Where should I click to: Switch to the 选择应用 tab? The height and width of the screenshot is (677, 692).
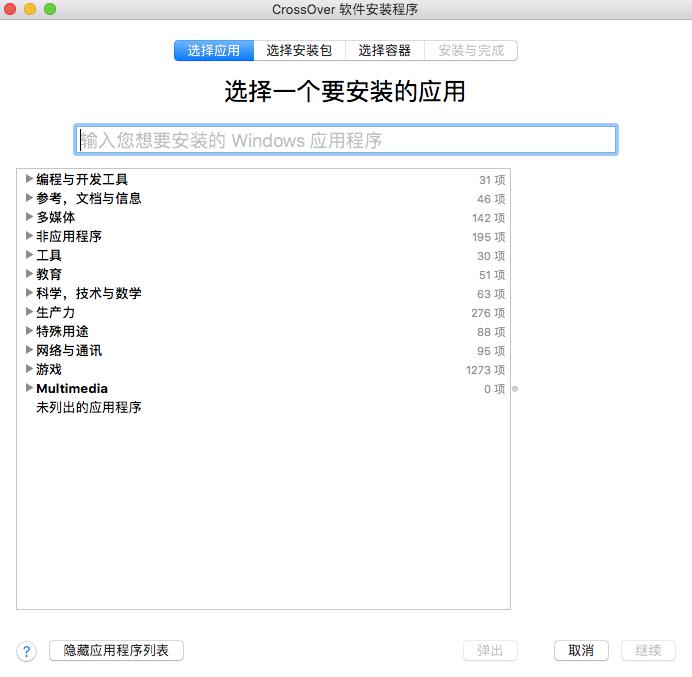(214, 50)
